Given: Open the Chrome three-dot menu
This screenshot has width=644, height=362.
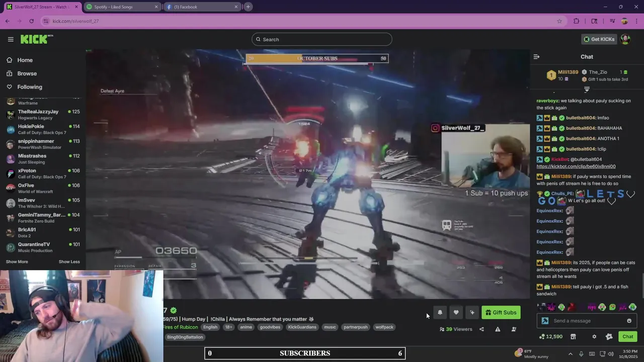Looking at the screenshot, I should click(x=636, y=21).
